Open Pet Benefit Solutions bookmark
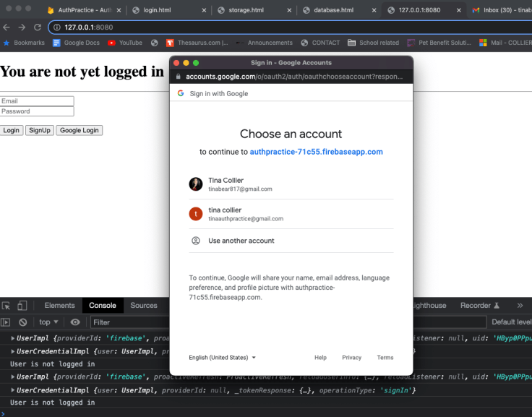This screenshot has width=532, height=417. coord(439,43)
